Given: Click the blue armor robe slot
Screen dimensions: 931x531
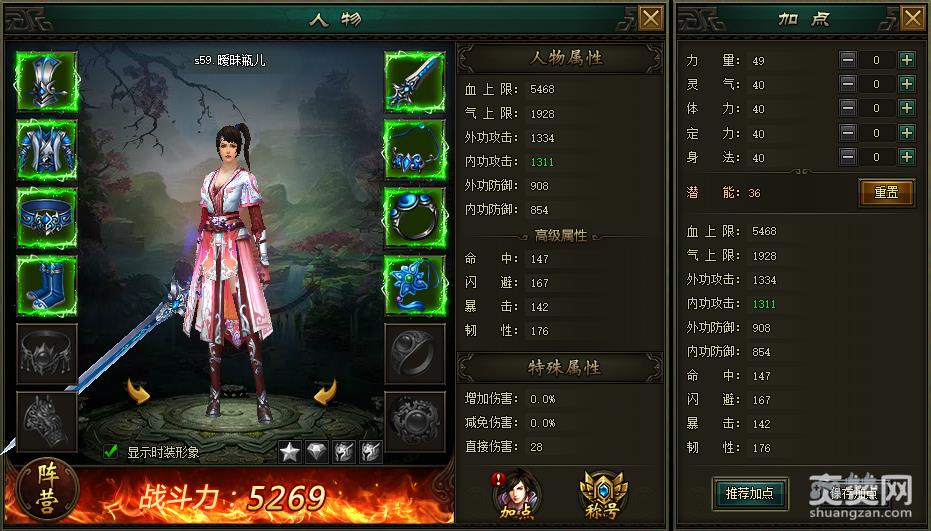Looking at the screenshot, I should click(47, 150).
